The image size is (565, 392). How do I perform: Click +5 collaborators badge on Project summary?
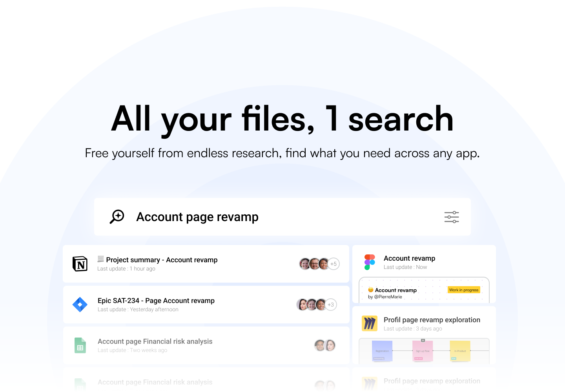pyautogui.click(x=334, y=264)
